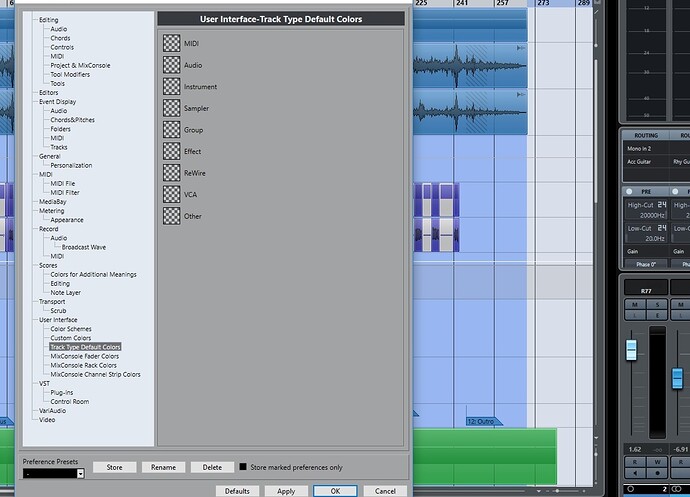Click the Defaults button
This screenshot has width=690, height=497.
click(x=237, y=491)
